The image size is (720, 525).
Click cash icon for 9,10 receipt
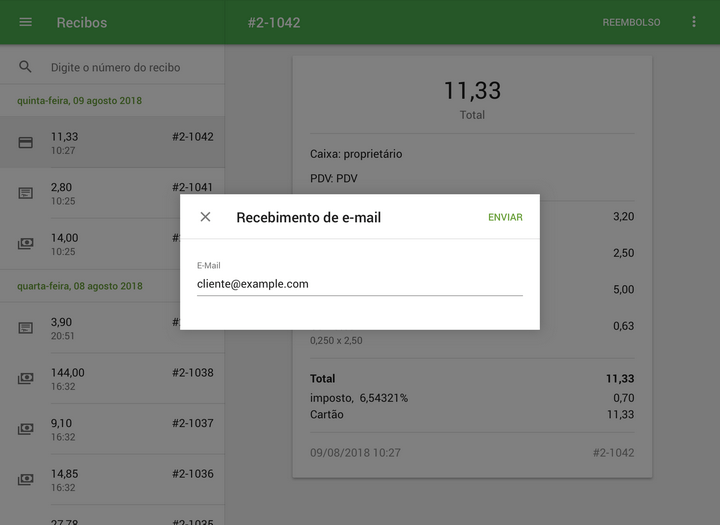(25, 429)
